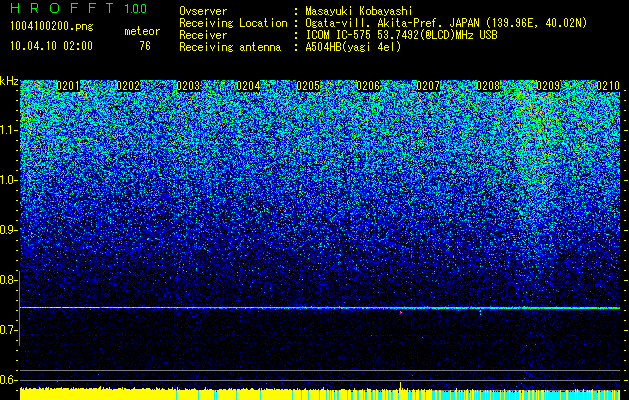Select the ICOM IC-575 53.7492 MHz USB text
629x400 pixels.
click(x=401, y=35)
